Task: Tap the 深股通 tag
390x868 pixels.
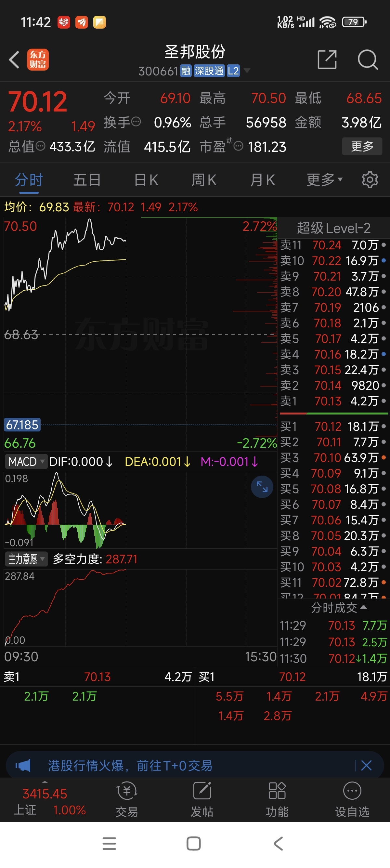Action: (x=209, y=71)
